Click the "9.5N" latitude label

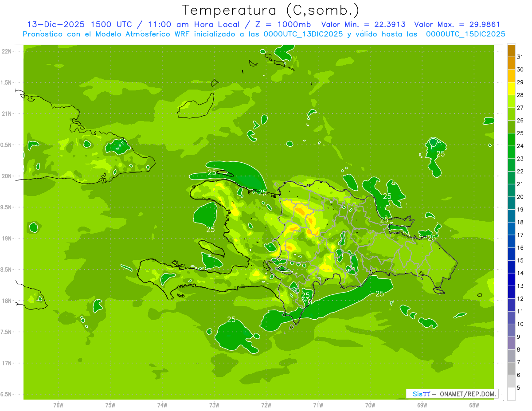point(6,207)
